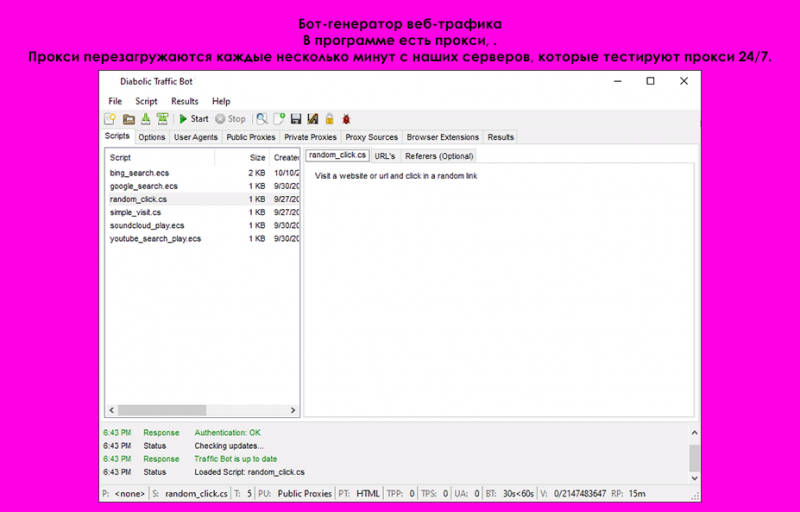Click the Stop toolbar button
The height and width of the screenshot is (512, 800).
pyautogui.click(x=231, y=119)
